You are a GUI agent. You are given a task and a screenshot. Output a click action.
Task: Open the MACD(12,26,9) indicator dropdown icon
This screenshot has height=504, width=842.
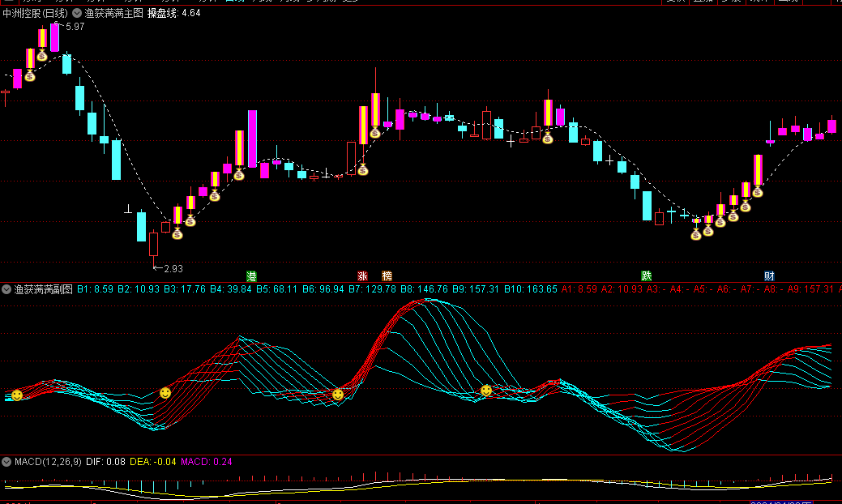click(6, 462)
